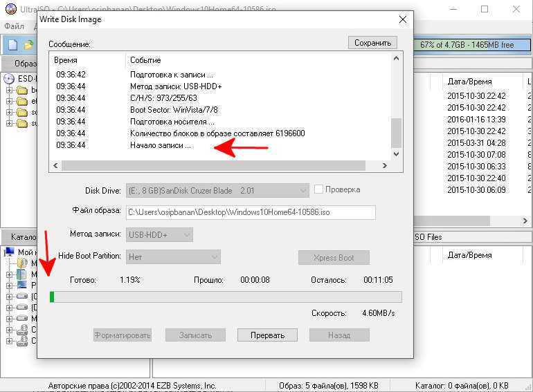The height and width of the screenshot is (392, 533).
Task: Click the Мой компьютер icon in catalog tree
Action: tap(9, 252)
